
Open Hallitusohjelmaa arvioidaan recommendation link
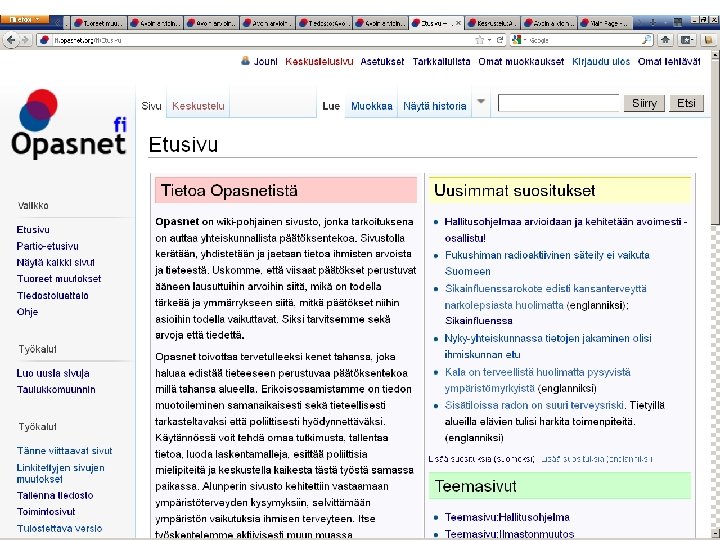(x=566, y=230)
